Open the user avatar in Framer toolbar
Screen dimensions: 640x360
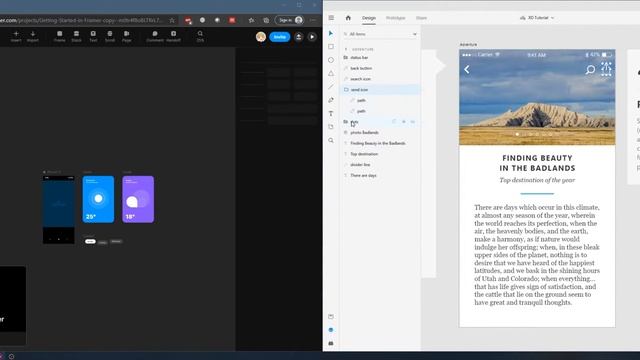(x=261, y=37)
